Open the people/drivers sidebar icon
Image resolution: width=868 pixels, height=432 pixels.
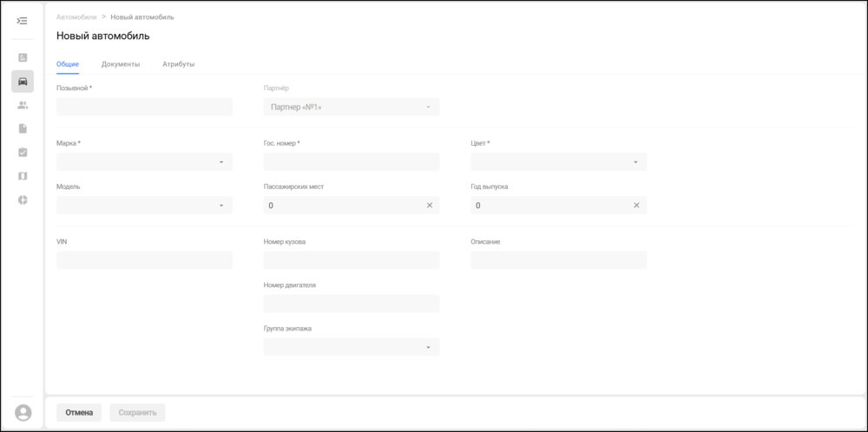[23, 105]
